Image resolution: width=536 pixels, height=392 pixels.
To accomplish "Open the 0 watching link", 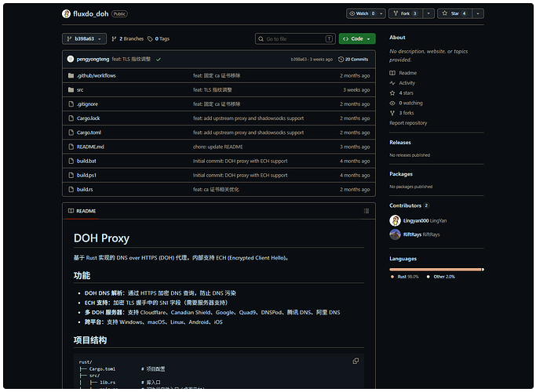I will click(x=410, y=103).
